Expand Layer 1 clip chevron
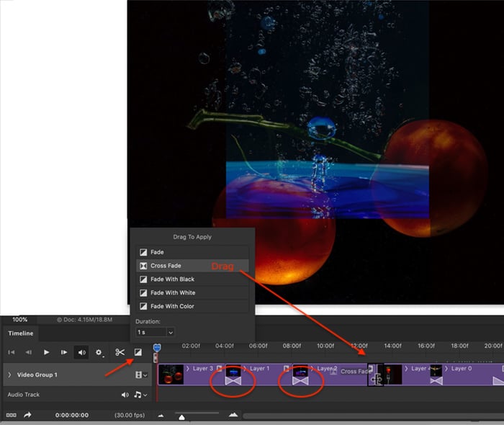The height and width of the screenshot is (425, 504). click(x=245, y=368)
